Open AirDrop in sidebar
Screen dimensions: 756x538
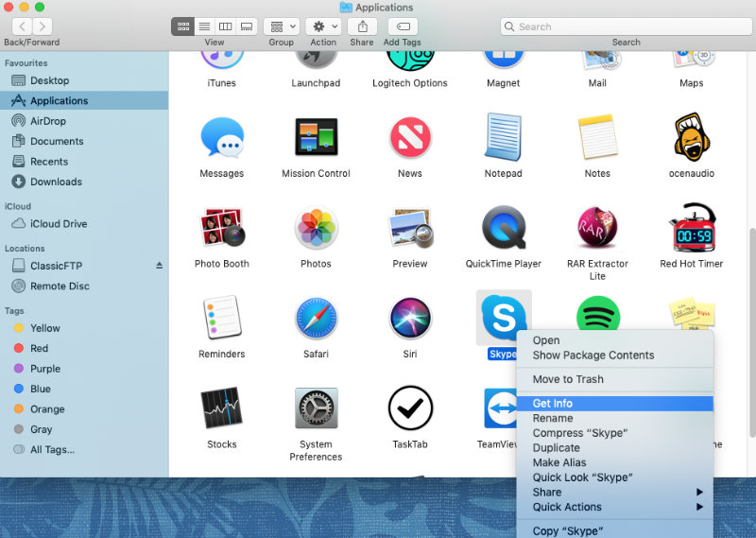pos(84,121)
